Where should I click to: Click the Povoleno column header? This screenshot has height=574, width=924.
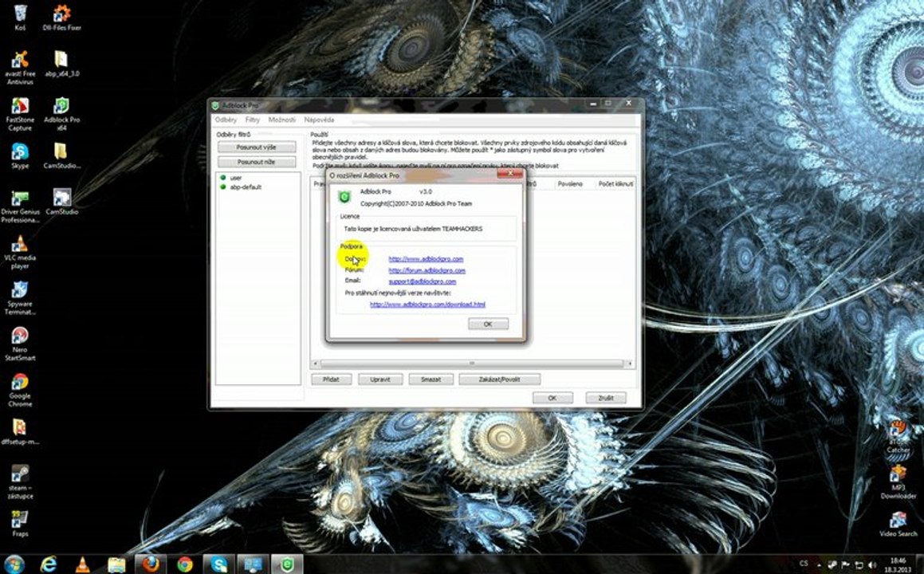coord(570,184)
